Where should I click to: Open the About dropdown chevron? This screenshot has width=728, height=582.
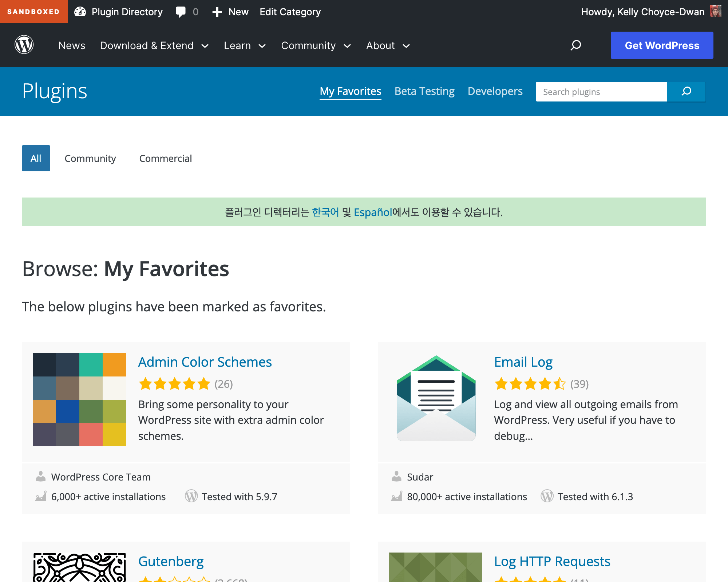(406, 46)
